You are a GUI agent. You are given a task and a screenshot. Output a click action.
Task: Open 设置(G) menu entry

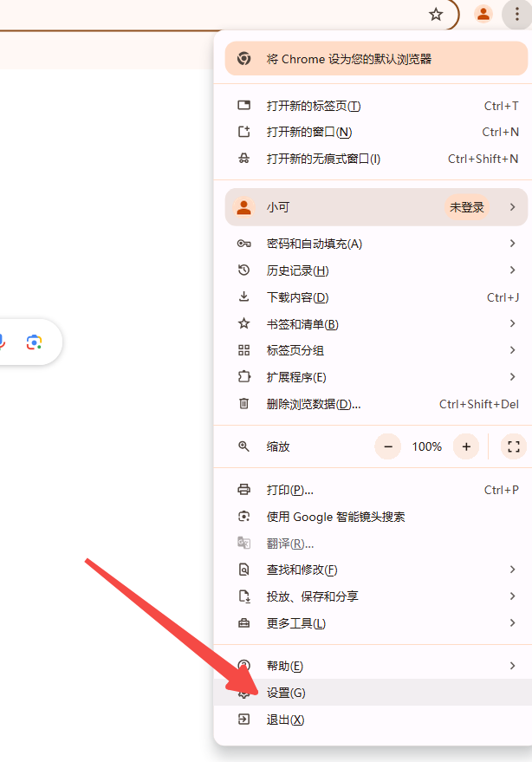coord(373,692)
